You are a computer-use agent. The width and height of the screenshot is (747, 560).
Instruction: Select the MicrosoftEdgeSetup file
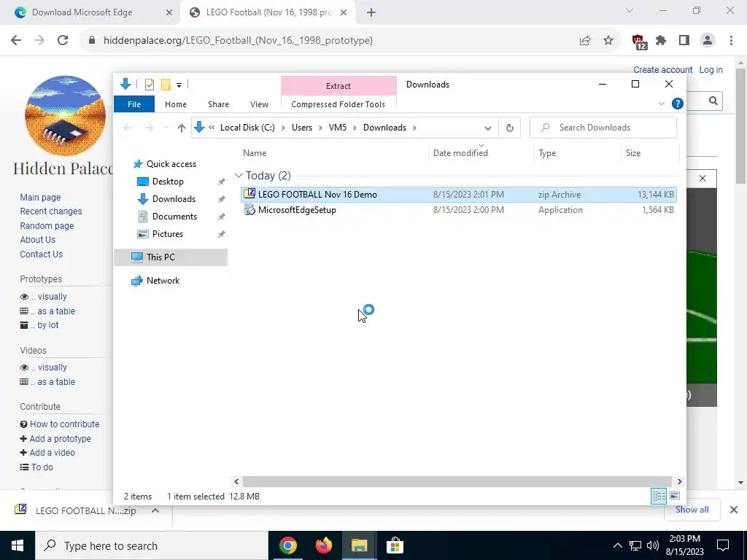[458, 210]
